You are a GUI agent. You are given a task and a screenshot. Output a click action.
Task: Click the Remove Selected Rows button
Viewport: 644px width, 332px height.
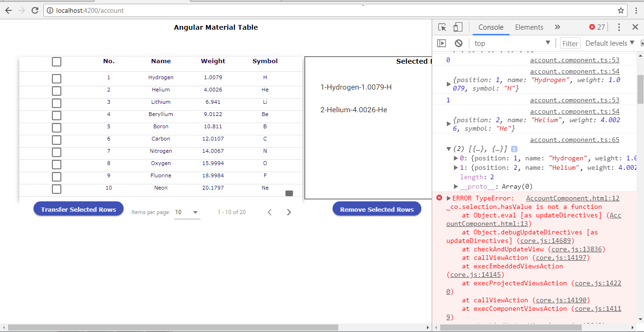click(x=376, y=209)
